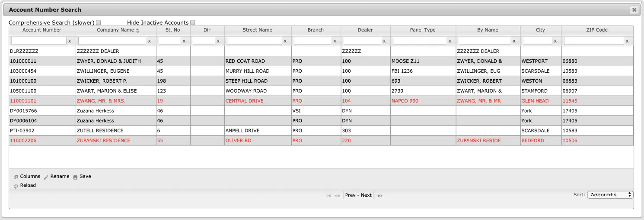Click FBI 1236 panel type cell
This screenshot has height=220, width=644.
[x=423, y=71]
